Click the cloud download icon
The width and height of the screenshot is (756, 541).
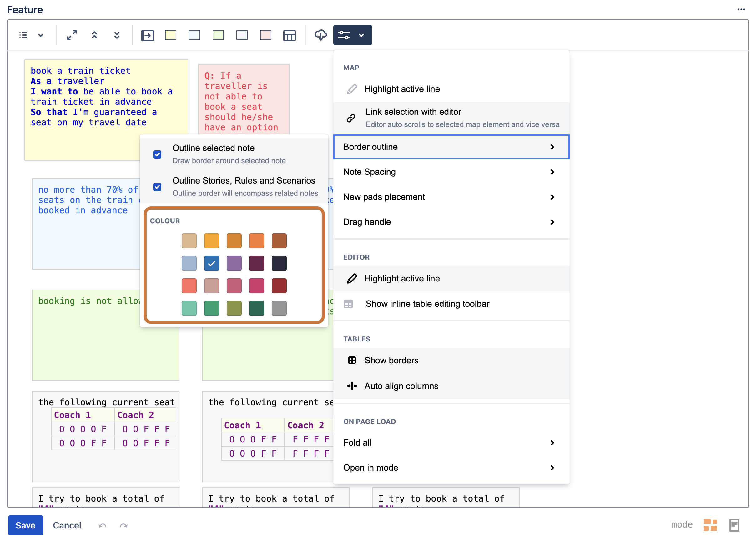321,35
